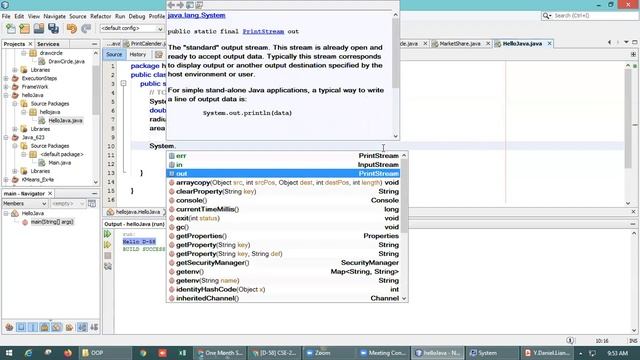Open the java.lang.System documentation link

click(196, 16)
